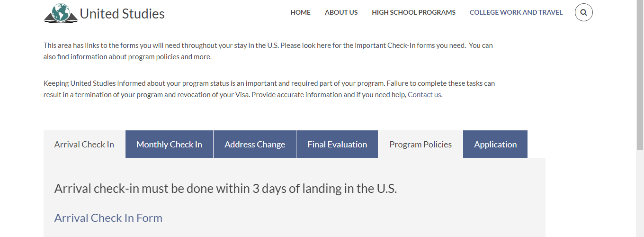
Task: Open the Address Change tab
Action: click(x=255, y=145)
